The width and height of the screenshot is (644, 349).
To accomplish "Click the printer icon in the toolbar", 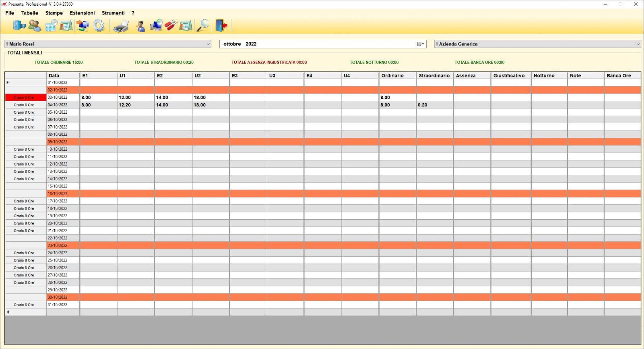I will point(121,26).
